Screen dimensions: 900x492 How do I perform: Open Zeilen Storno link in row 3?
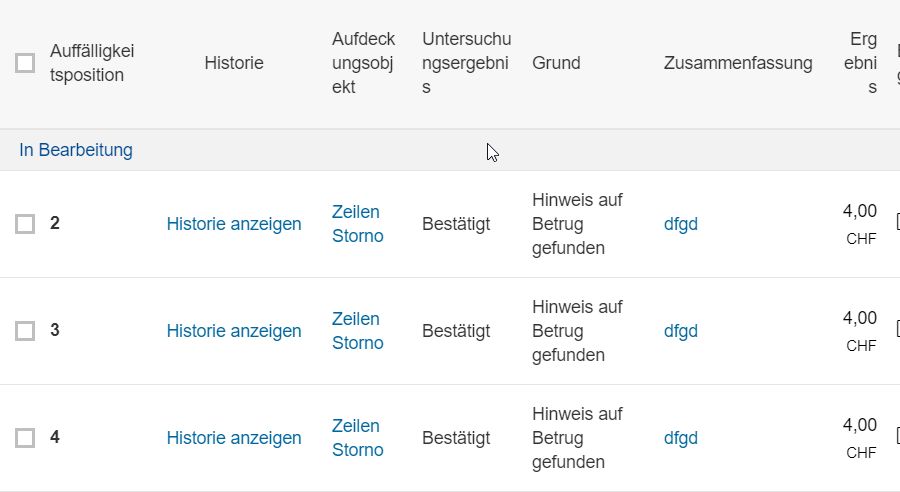point(358,331)
